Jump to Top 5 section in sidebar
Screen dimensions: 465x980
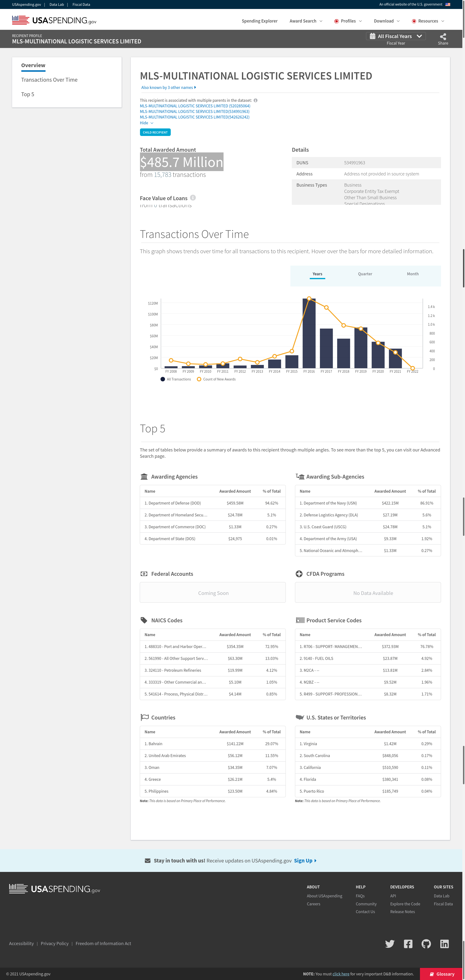(x=28, y=94)
